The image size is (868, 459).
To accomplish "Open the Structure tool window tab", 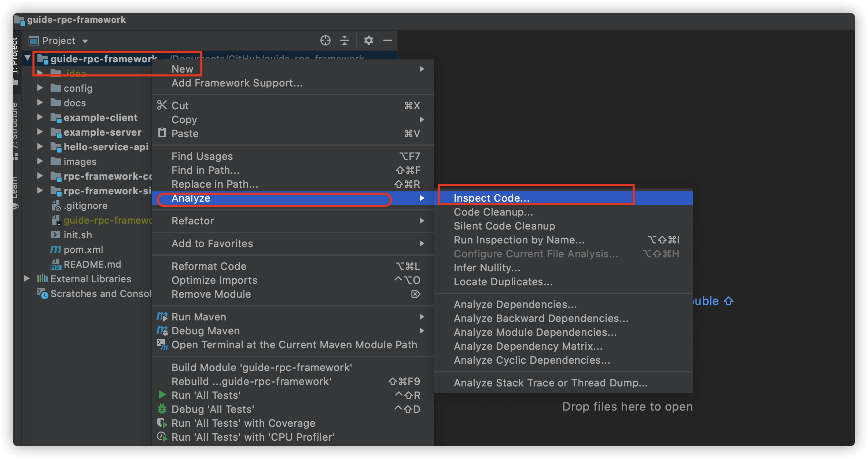I will coord(15,128).
